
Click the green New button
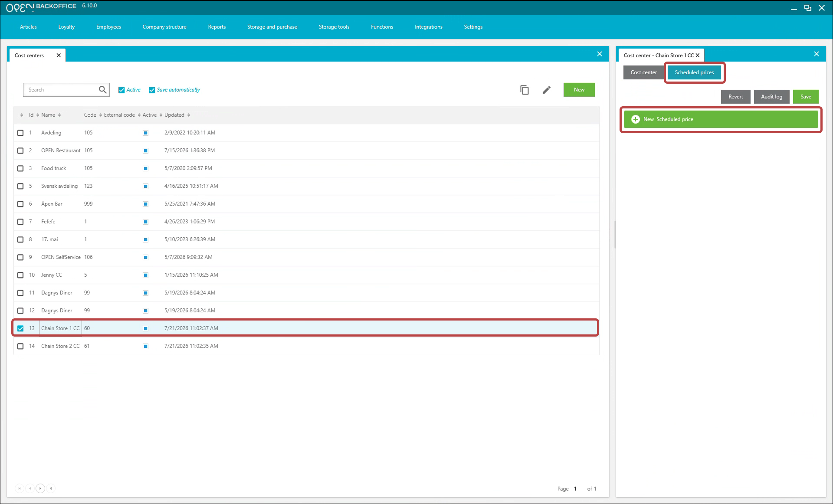(579, 90)
